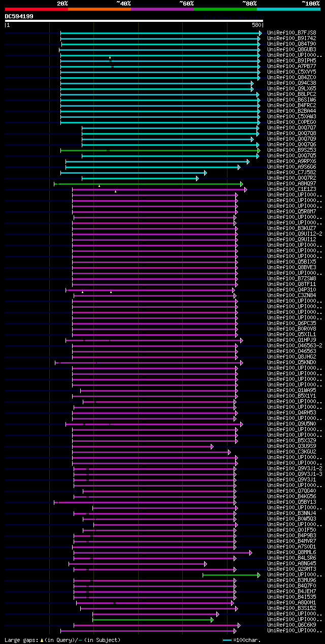325x644 pixels.
Task: Open hit UniRef100_B7FJS8
Action: pyautogui.click(x=291, y=33)
